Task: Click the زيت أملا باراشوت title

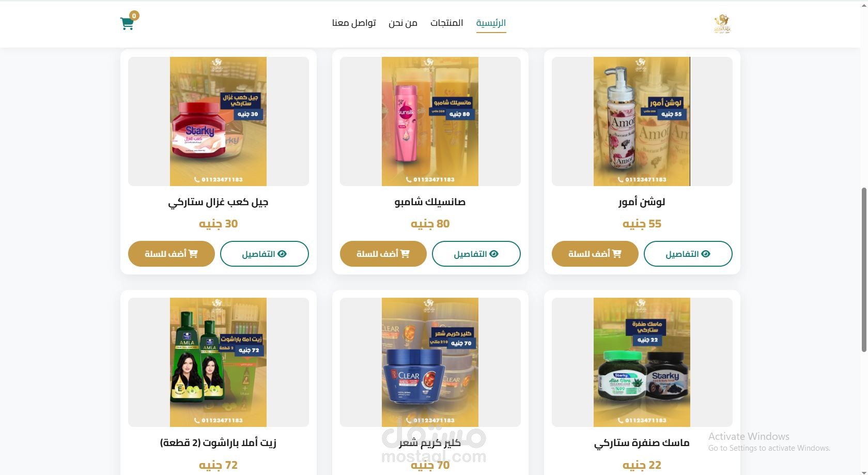Action: coord(218,443)
